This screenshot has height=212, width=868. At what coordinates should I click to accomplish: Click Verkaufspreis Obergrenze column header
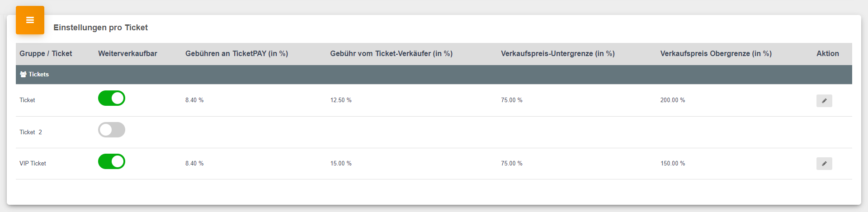(716, 53)
